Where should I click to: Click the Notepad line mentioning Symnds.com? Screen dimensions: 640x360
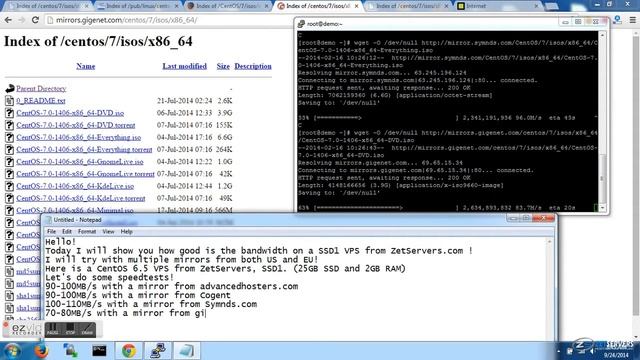tap(151, 304)
